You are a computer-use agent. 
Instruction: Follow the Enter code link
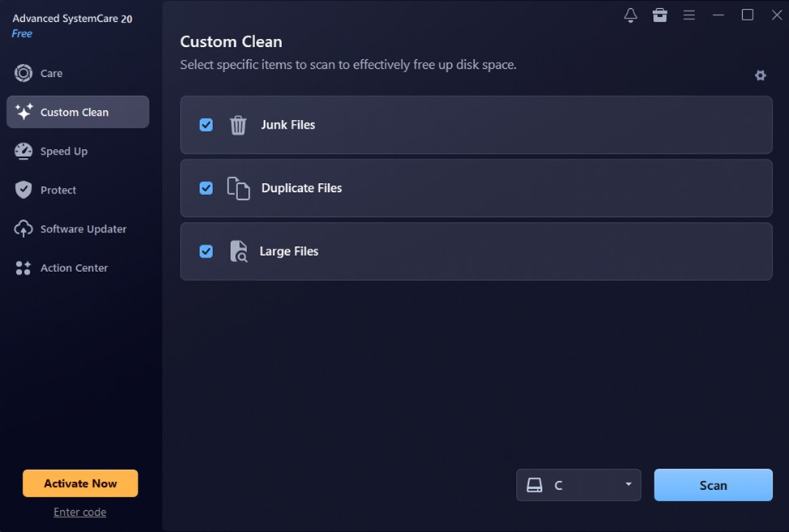[80, 512]
